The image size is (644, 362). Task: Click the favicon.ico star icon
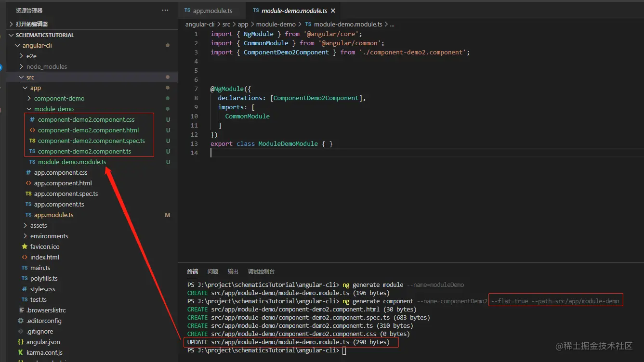tap(25, 246)
